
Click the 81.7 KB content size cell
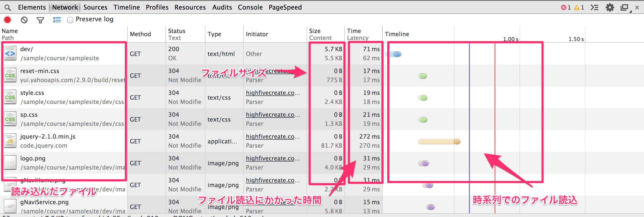pos(332,146)
